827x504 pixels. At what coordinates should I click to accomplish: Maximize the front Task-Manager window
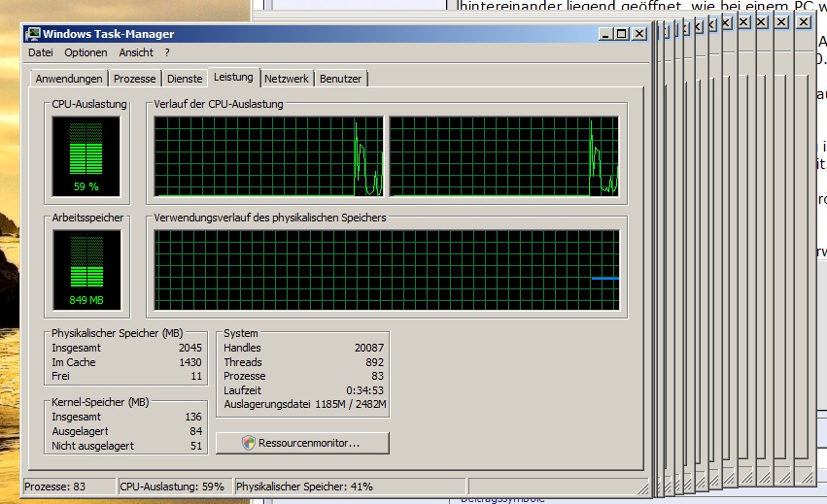(x=622, y=34)
